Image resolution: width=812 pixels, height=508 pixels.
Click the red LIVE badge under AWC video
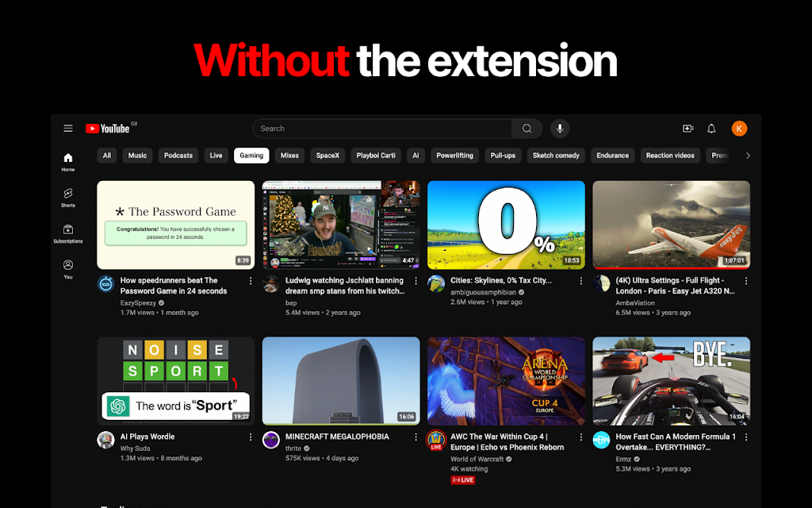click(x=463, y=480)
